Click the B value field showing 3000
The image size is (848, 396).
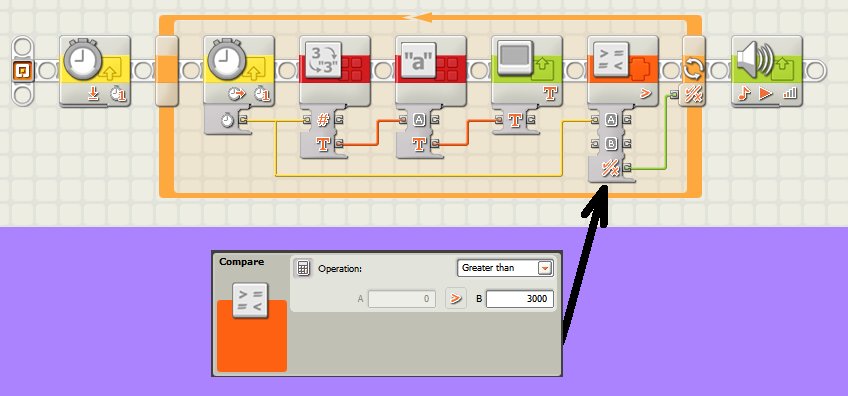pyautogui.click(x=520, y=299)
